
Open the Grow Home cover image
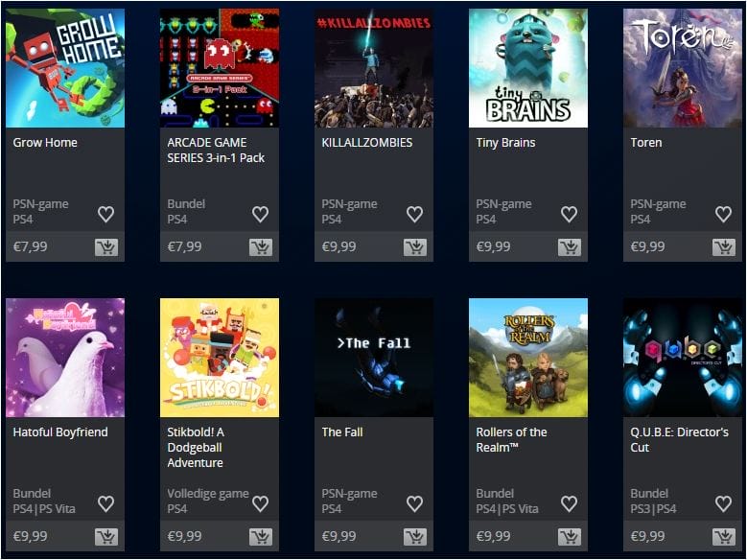pos(65,68)
